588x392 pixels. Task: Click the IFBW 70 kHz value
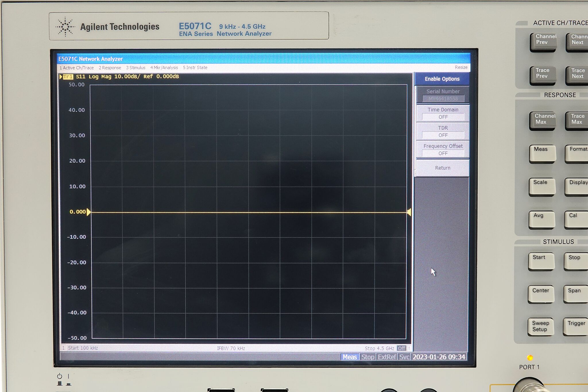[231, 348]
